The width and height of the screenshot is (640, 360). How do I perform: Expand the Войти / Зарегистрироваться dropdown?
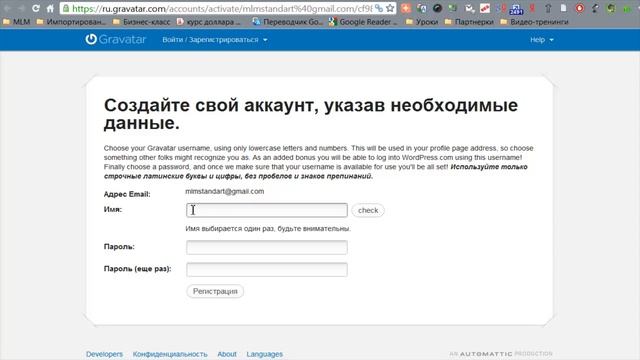click(x=215, y=40)
